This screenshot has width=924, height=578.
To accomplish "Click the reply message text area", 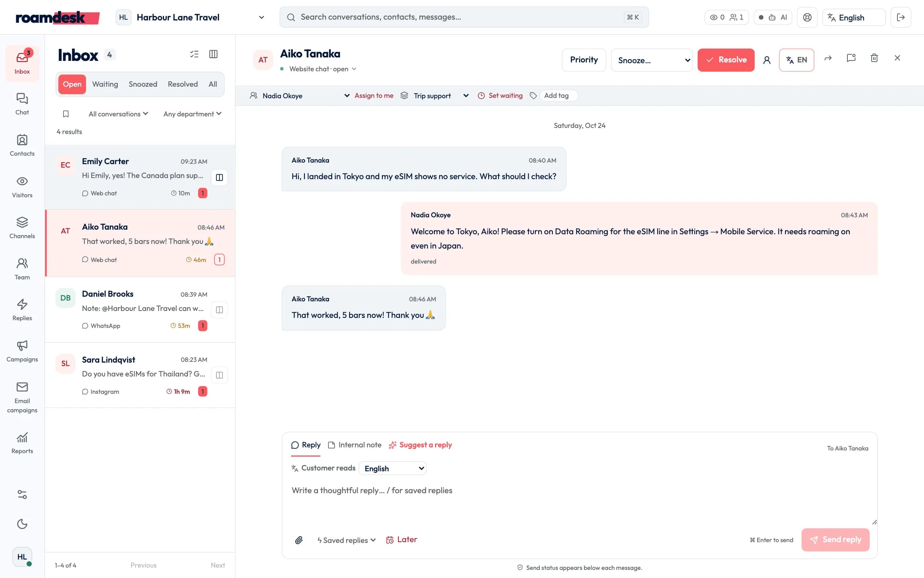I will (579, 503).
